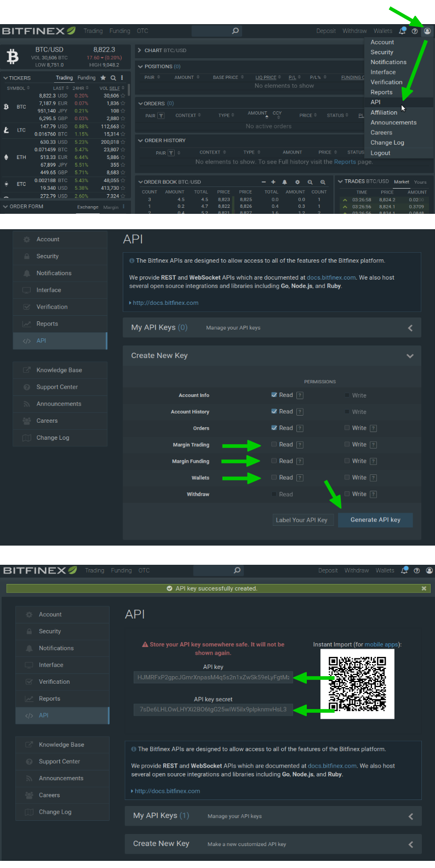The image size is (435, 868).
Task: Enable Margin Trading Read permission
Action: coord(274,444)
